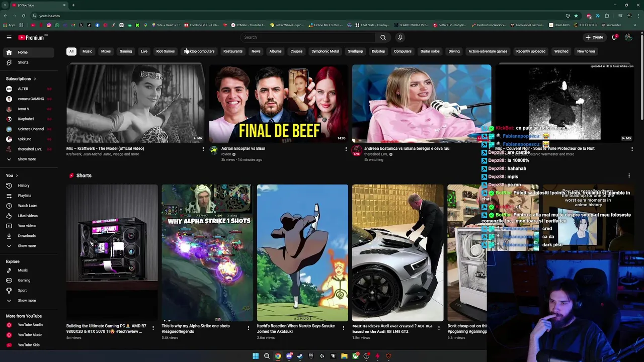Open the You section chevron
Viewport: 644px width, 362px height.
click(x=17, y=175)
